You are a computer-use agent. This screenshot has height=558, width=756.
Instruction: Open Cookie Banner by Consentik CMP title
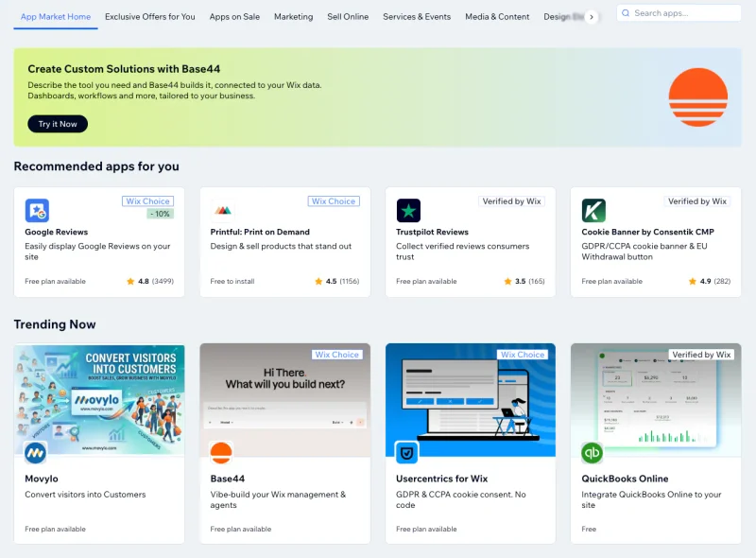pyautogui.click(x=647, y=232)
